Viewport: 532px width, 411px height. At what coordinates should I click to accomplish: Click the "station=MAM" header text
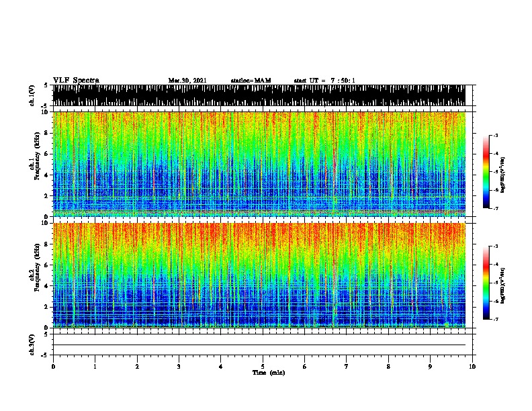(251, 81)
